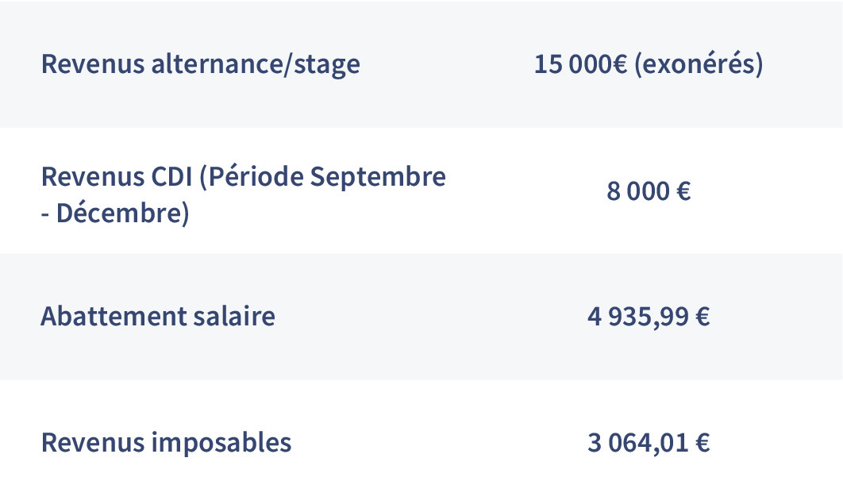Click the word 'imposables' in last row
Viewport: 843px width, 504px height.
pyautogui.click(x=221, y=444)
